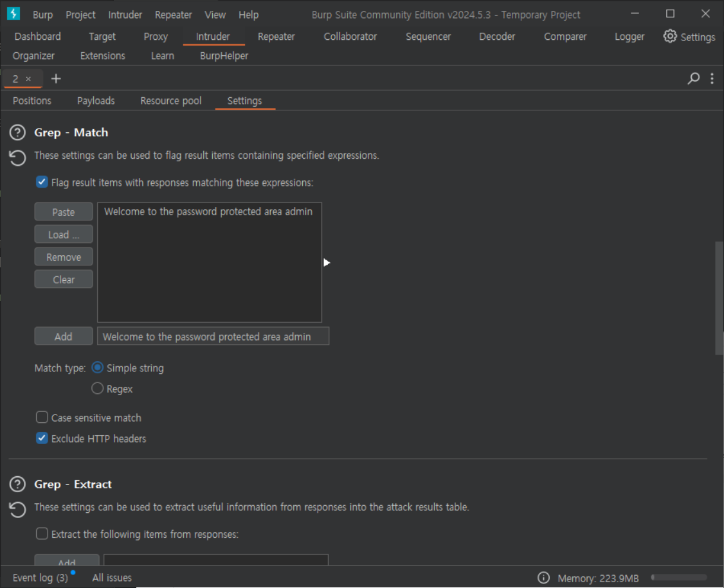The width and height of the screenshot is (724, 588).
Task: Switch to the Decoder tab
Action: coord(497,37)
